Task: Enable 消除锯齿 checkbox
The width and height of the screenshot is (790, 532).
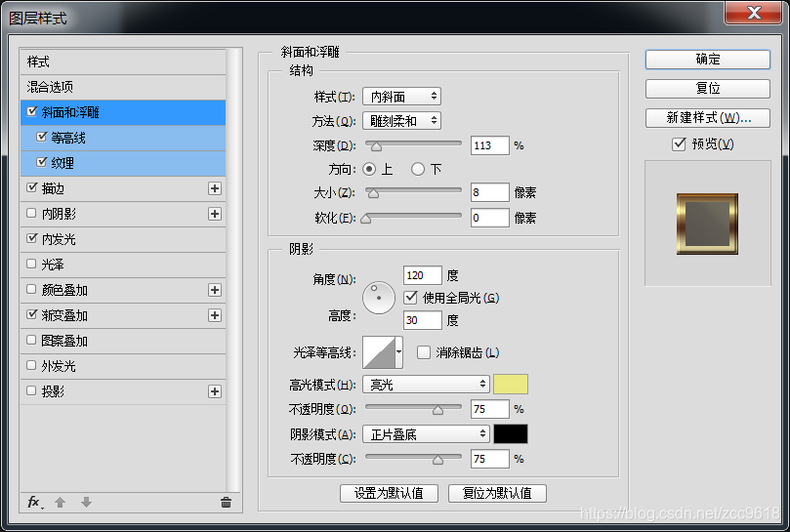Action: click(x=424, y=352)
